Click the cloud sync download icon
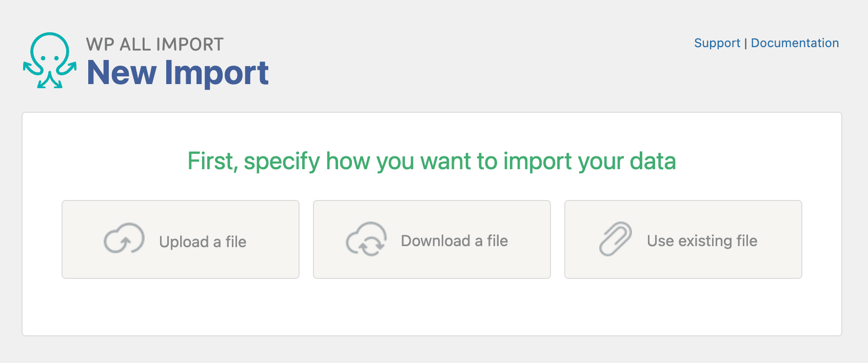Screen dimensions: 868x363 coord(366,239)
